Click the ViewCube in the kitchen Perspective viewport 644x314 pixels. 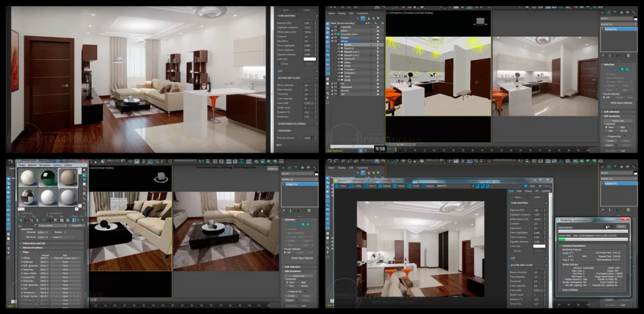(x=479, y=21)
